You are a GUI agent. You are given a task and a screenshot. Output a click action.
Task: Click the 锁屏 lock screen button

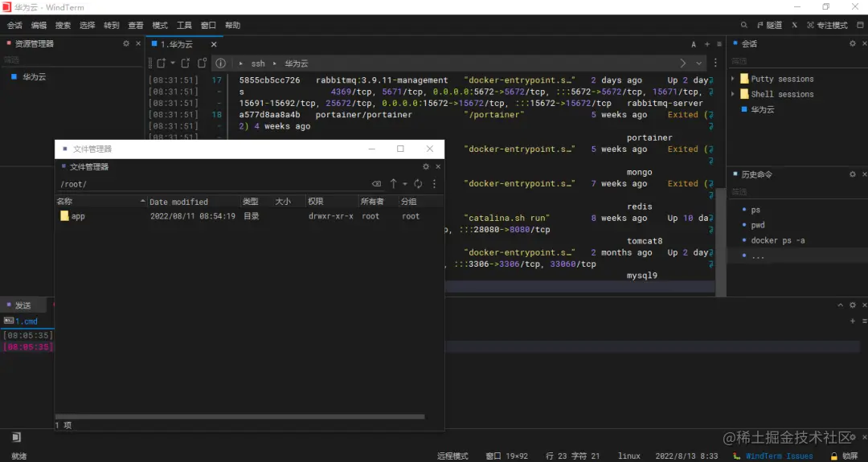coord(844,456)
